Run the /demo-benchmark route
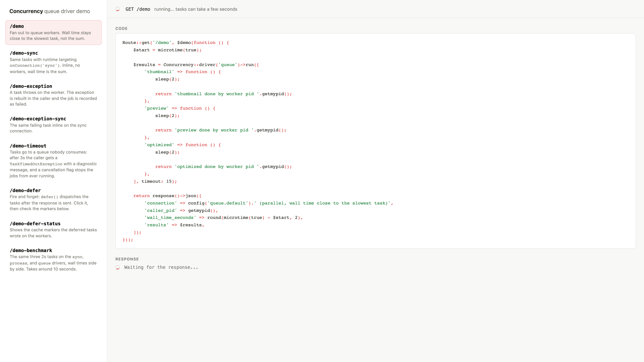644x362 pixels. point(53,260)
